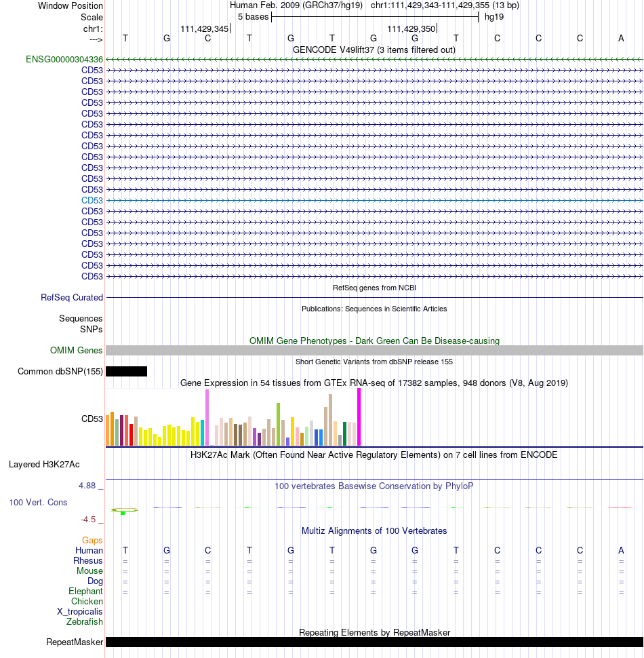This screenshot has height=658, width=644.
Task: Click the ENSG00000304336 gene label
Action: tap(64, 59)
